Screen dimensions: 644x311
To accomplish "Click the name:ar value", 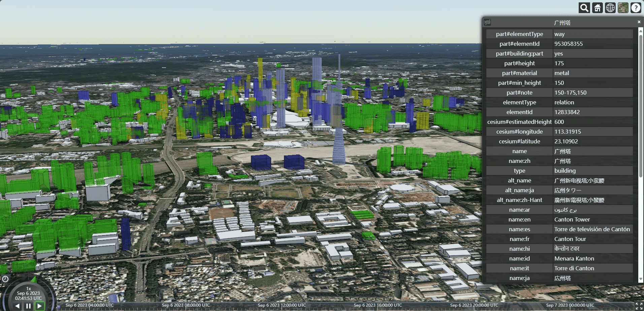I will [x=566, y=210].
